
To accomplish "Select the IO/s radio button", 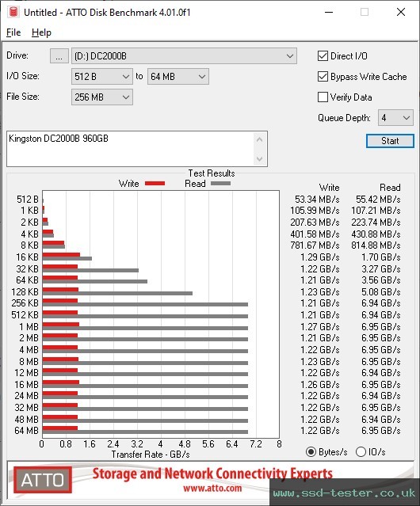I will (x=361, y=452).
